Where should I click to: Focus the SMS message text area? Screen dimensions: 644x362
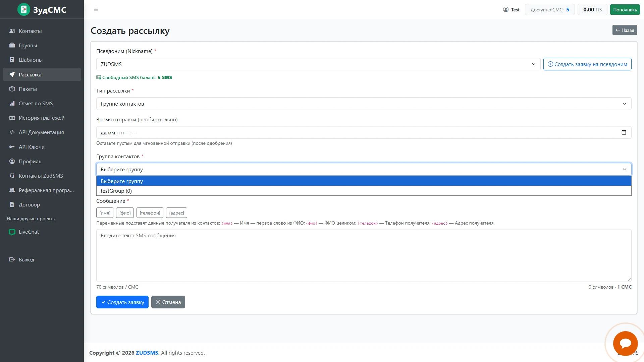pyautogui.click(x=364, y=255)
